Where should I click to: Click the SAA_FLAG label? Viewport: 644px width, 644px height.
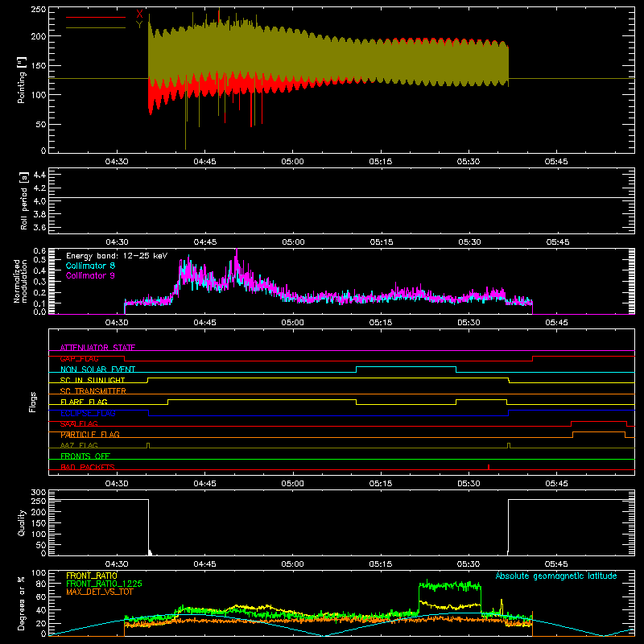point(79,423)
